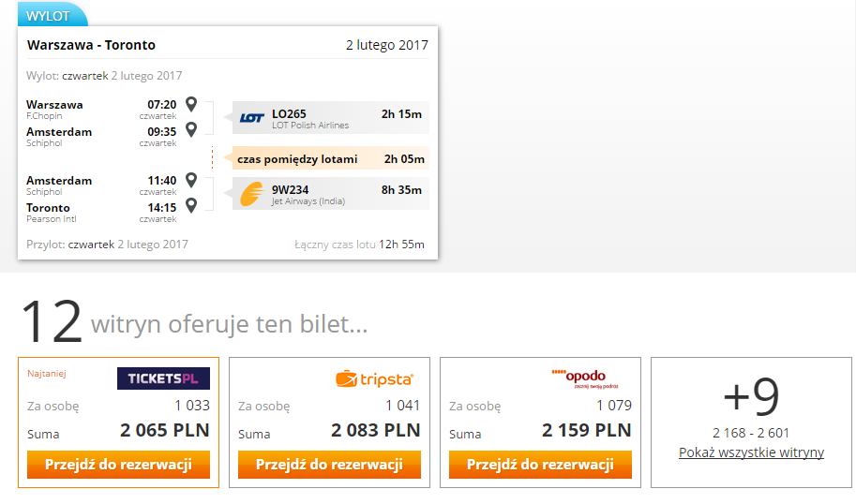Click the map pin beside Warszawa 07:20
The width and height of the screenshot is (856, 504).
(x=191, y=104)
